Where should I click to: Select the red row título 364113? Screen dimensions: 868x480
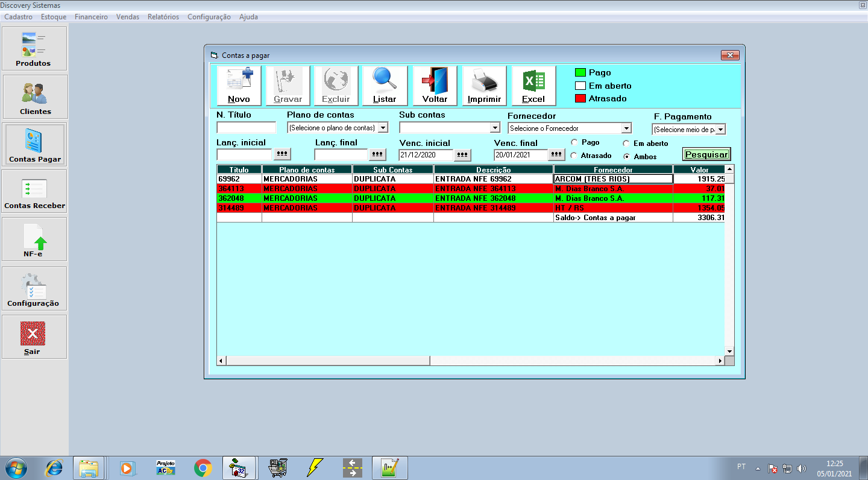pos(471,189)
